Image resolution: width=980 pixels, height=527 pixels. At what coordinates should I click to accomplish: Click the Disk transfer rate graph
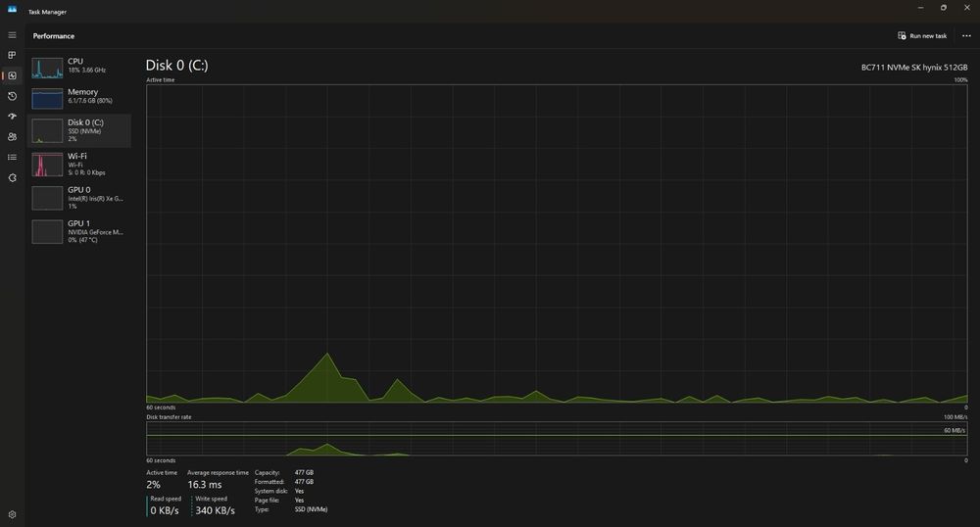coord(557,438)
